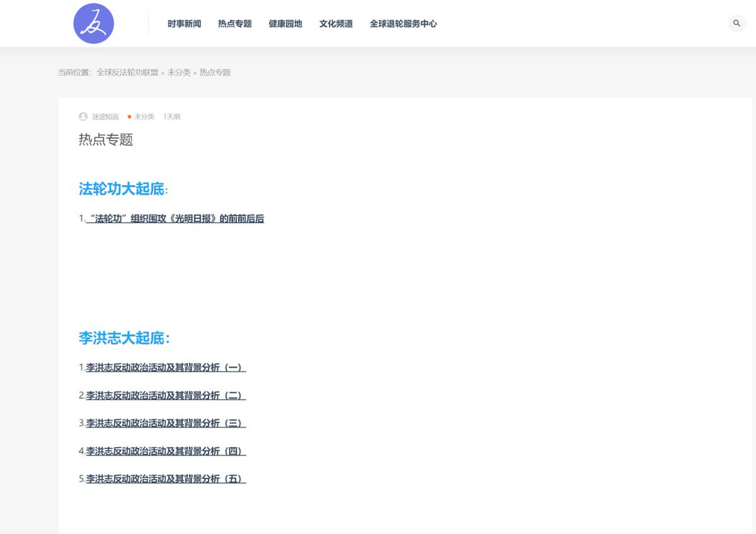This screenshot has width=756, height=534.
Task: Open article 李洪志反动政治活动及其背景分析（一）
Action: tap(166, 368)
